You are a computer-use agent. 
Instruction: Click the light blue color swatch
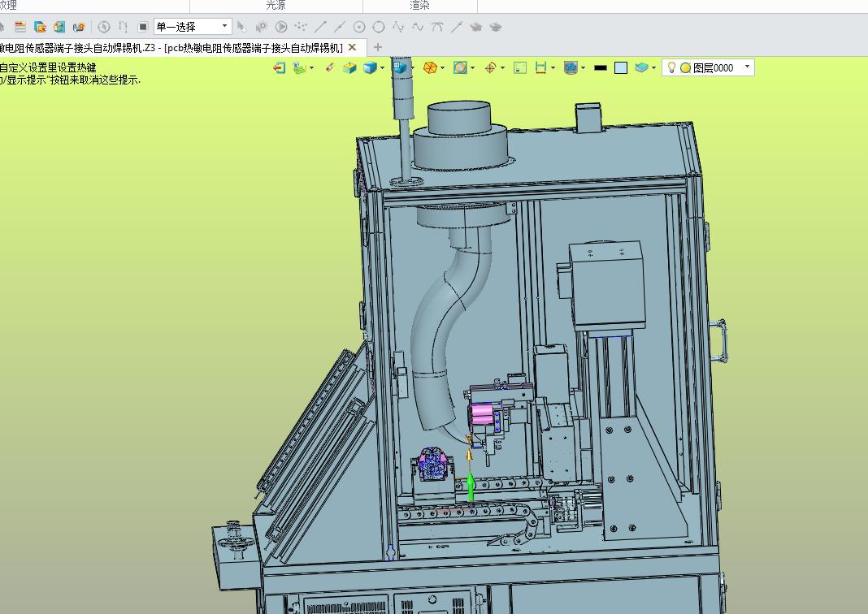pyautogui.click(x=621, y=67)
